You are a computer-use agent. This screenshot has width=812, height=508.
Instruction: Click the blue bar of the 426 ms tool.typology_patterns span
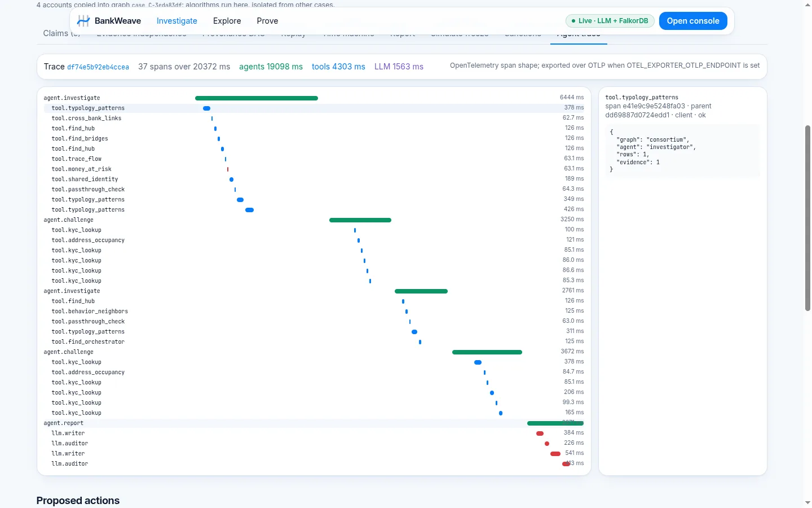[250, 210]
